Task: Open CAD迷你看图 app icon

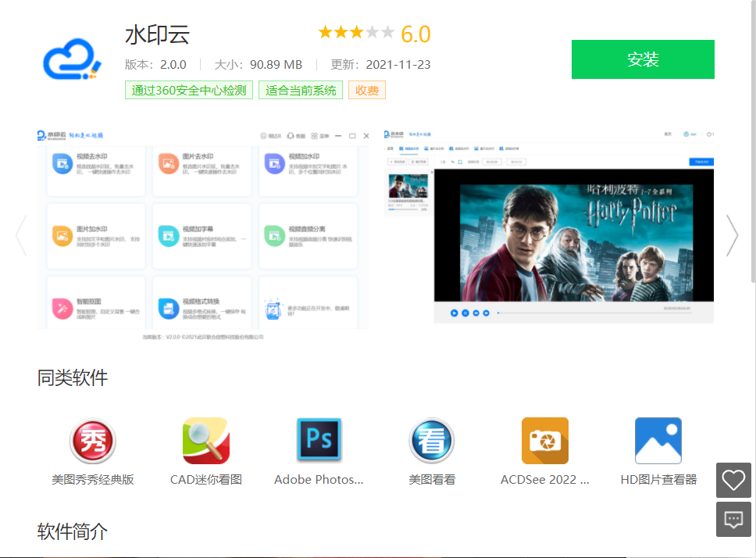Action: point(206,441)
